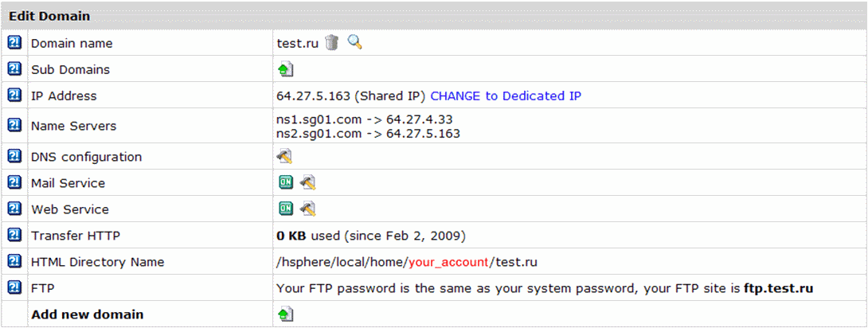This screenshot has width=868, height=328.
Task: Open help for DNS configuration row
Action: pos(15,156)
